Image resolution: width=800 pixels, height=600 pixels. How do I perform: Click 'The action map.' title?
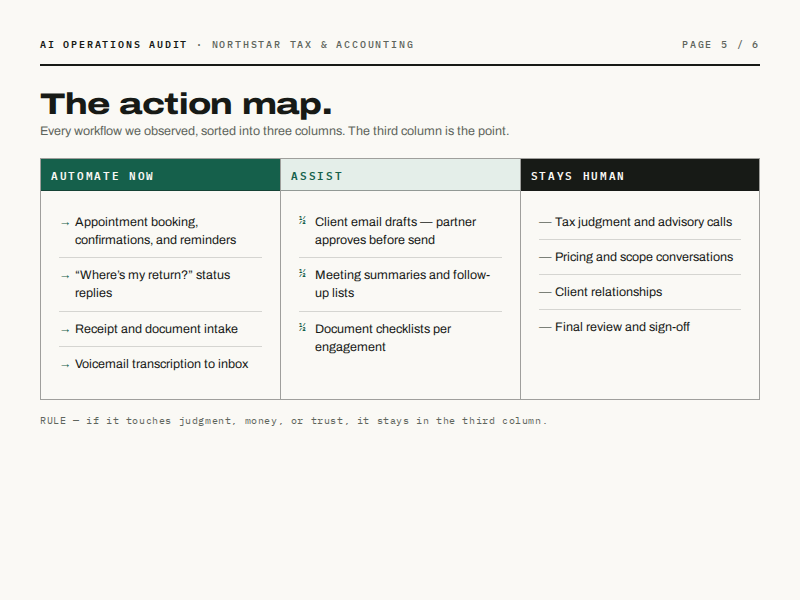click(x=186, y=104)
